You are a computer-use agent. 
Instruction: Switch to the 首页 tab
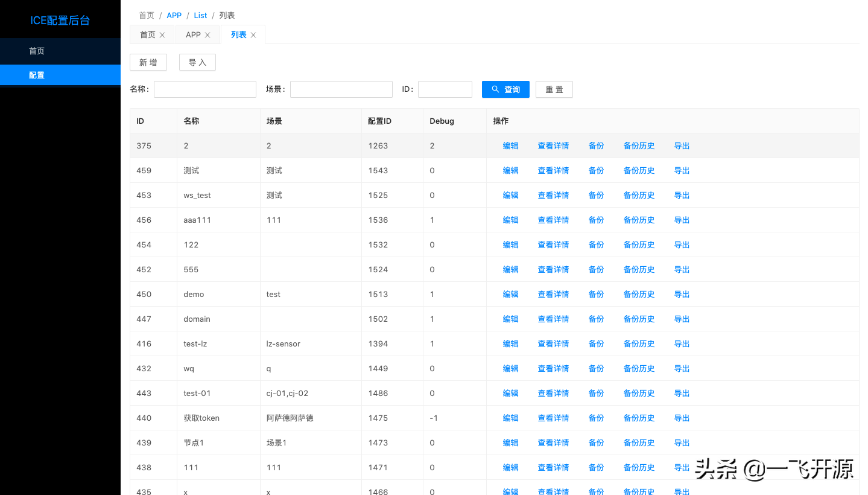[x=148, y=35]
